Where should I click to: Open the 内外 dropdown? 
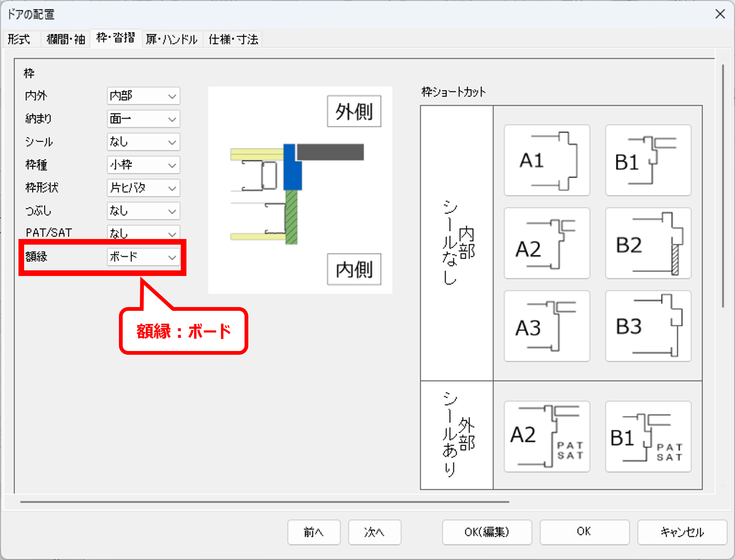(x=144, y=96)
